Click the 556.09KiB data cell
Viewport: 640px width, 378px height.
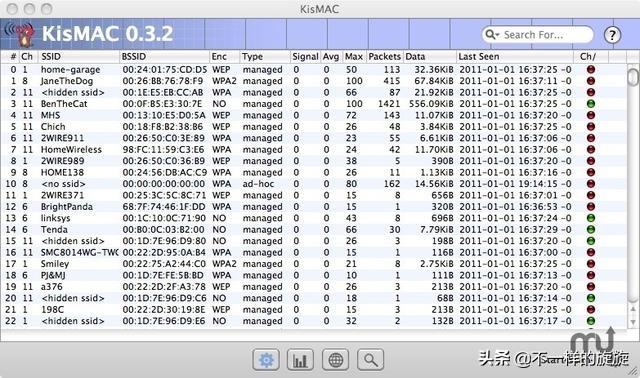click(431, 104)
